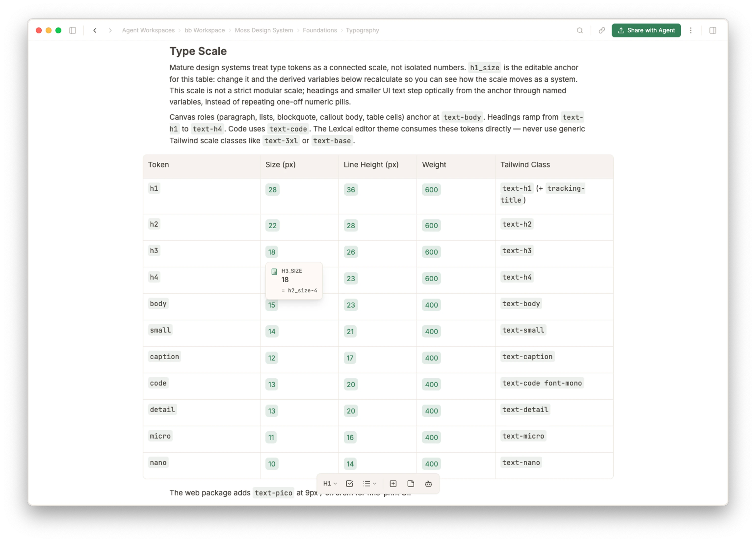Open the H1 heading style dropdown

tap(330, 483)
